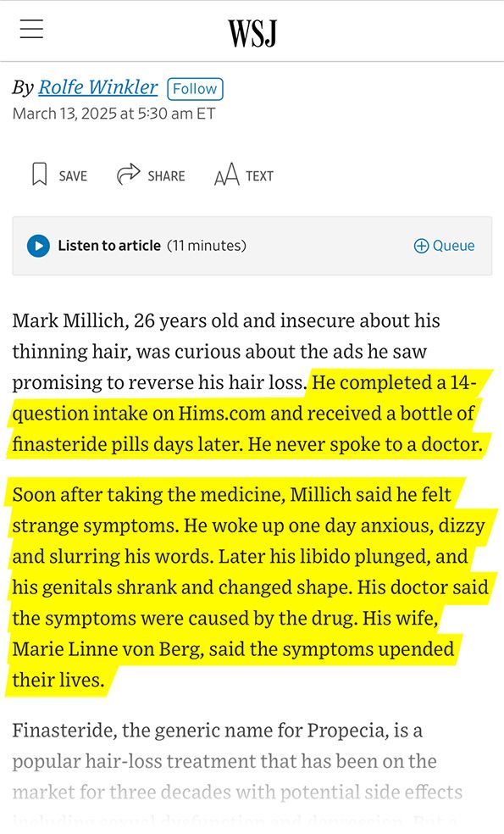Viewport: 504px width, 834px height.
Task: Save the article with the bookmark icon
Action: tap(40, 175)
